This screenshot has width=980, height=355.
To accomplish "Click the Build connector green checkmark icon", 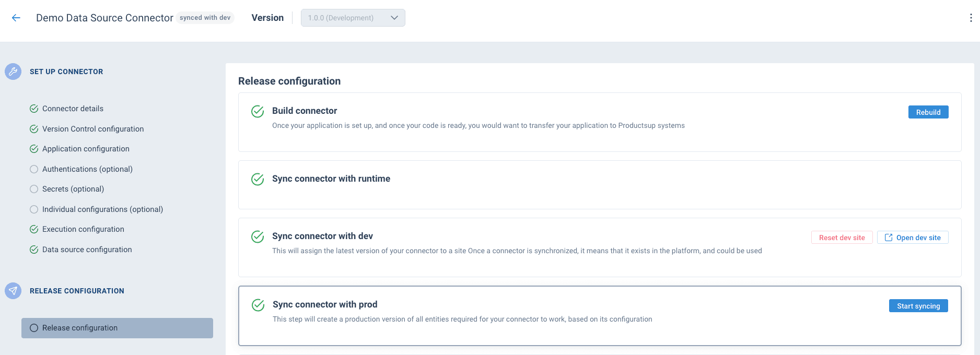I will point(258,111).
